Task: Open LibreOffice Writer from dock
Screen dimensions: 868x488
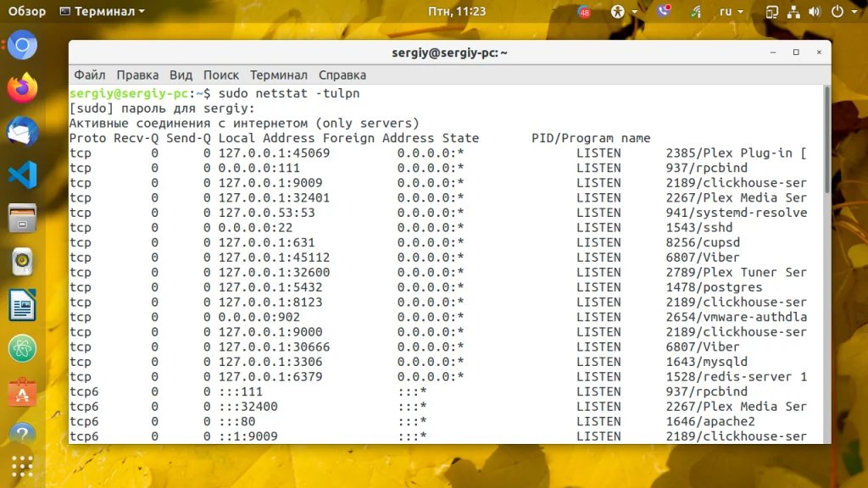Action: [22, 305]
